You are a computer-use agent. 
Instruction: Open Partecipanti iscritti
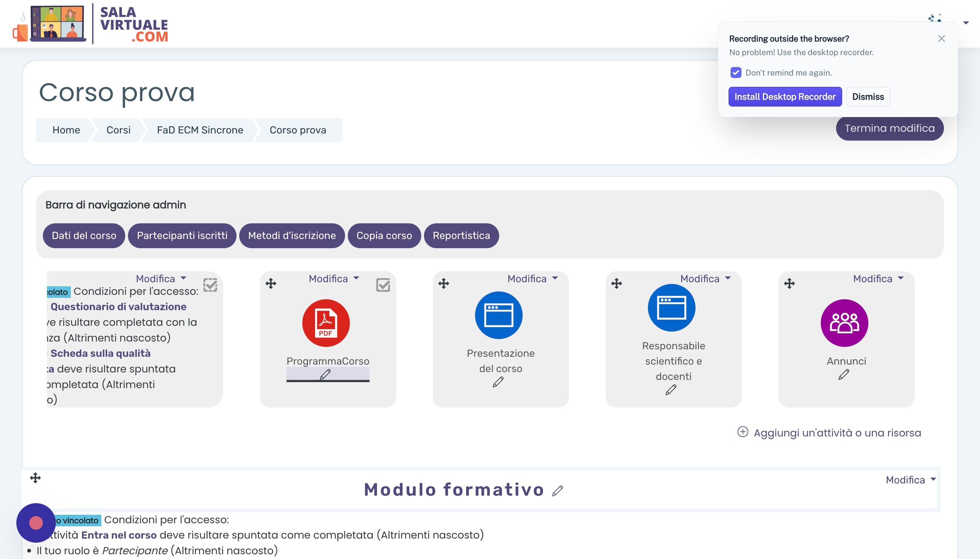pos(182,236)
